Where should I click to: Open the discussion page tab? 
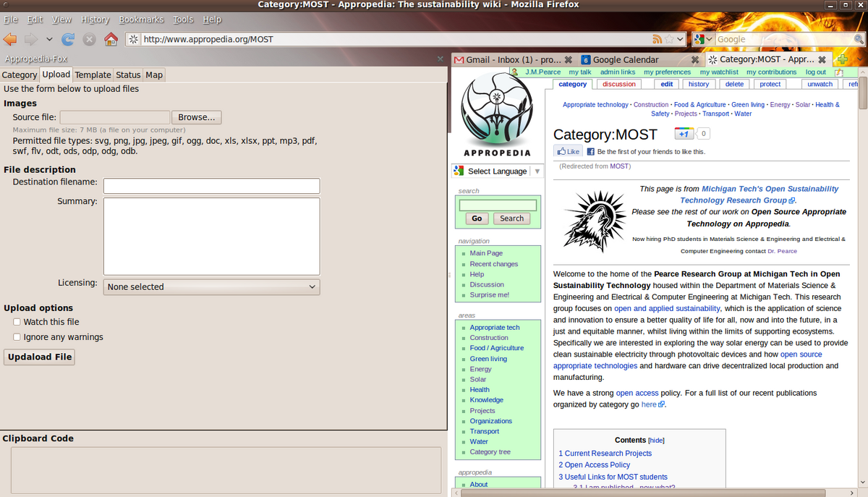click(x=619, y=84)
